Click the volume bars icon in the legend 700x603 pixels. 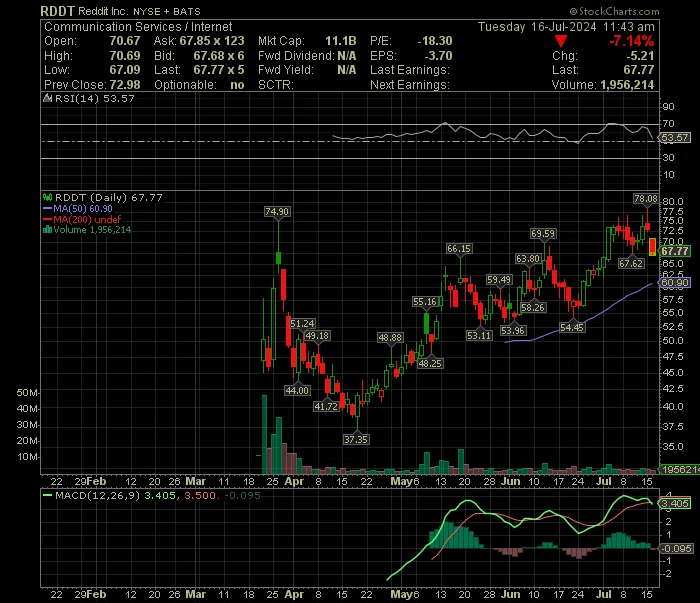[x=47, y=230]
